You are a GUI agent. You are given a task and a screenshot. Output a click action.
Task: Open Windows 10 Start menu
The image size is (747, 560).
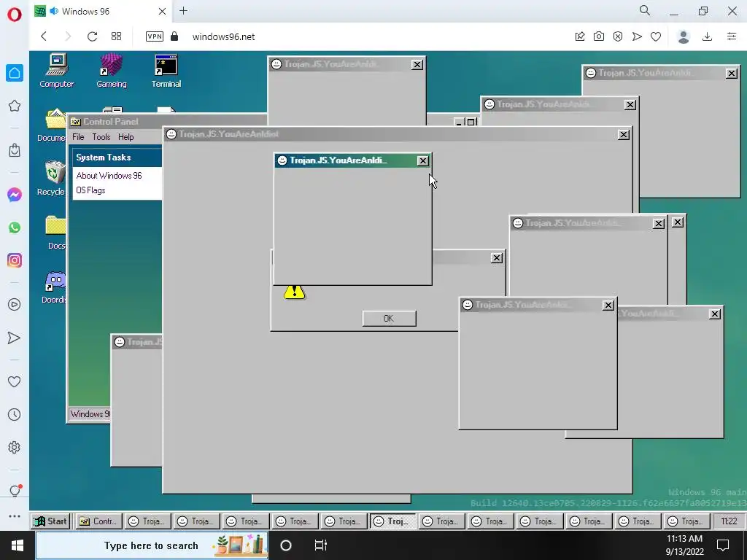point(18,545)
